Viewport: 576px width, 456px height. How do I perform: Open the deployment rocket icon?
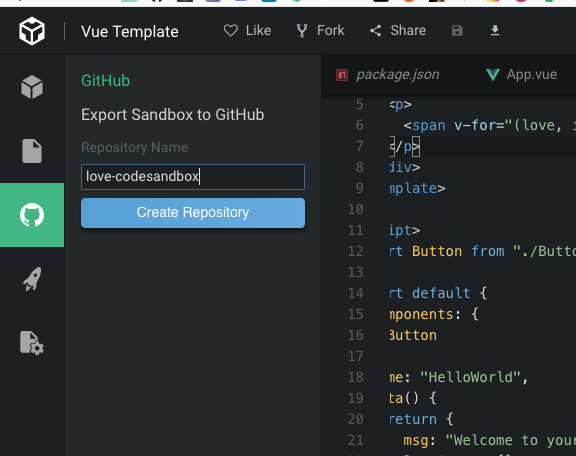click(32, 279)
